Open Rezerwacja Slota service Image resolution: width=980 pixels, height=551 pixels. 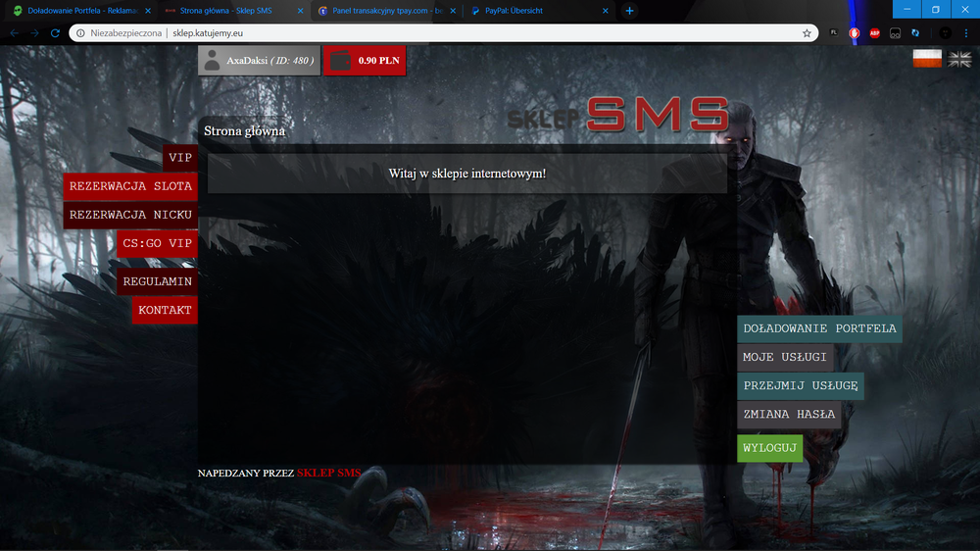(130, 186)
